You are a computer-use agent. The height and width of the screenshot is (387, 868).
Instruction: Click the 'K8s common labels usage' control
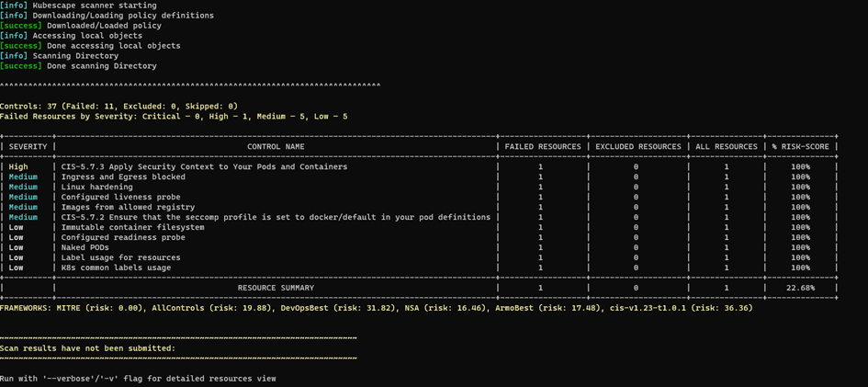click(116, 267)
